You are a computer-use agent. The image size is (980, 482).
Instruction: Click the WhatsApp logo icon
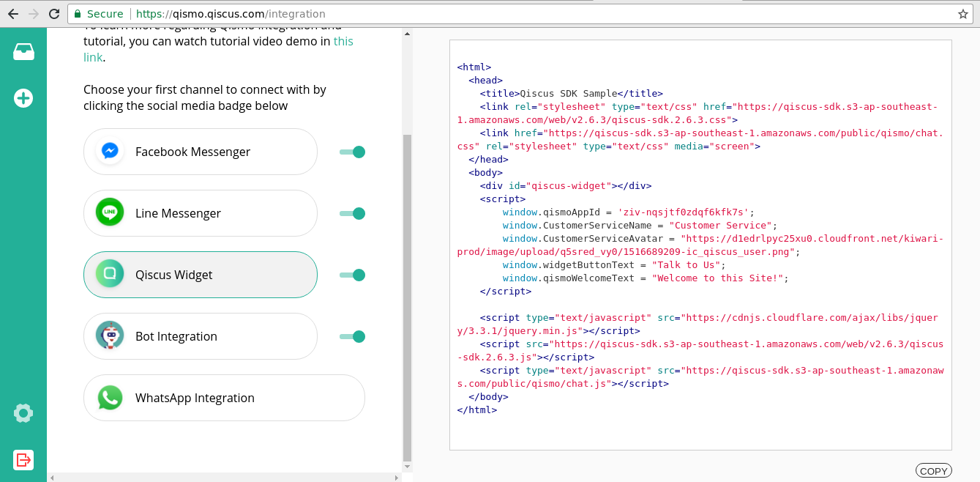(110, 398)
